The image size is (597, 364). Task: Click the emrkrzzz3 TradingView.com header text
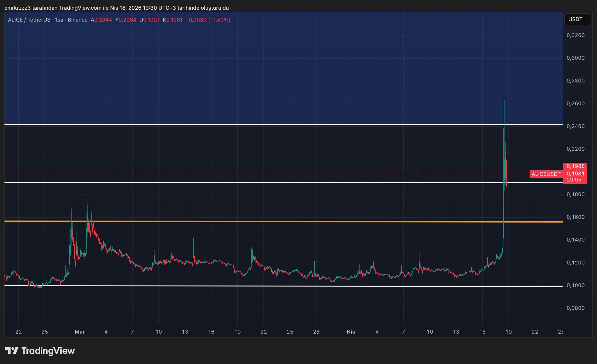click(x=116, y=8)
